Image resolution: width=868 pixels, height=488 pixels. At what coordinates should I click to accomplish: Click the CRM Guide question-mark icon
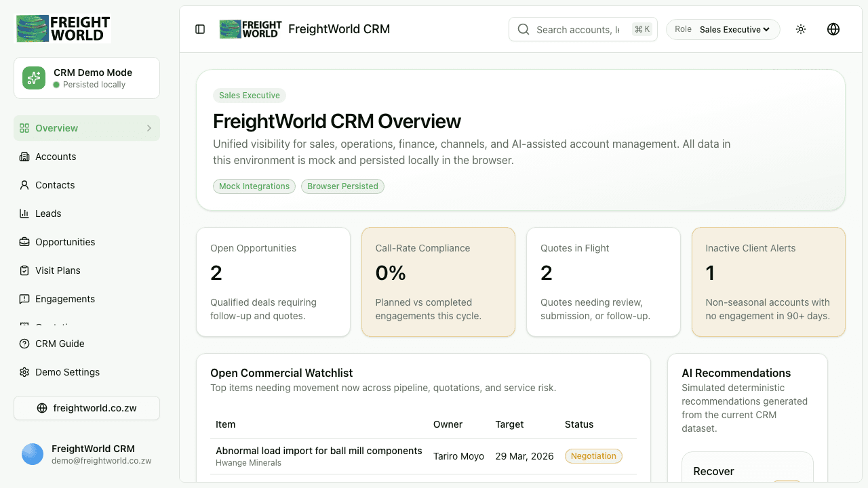click(24, 344)
